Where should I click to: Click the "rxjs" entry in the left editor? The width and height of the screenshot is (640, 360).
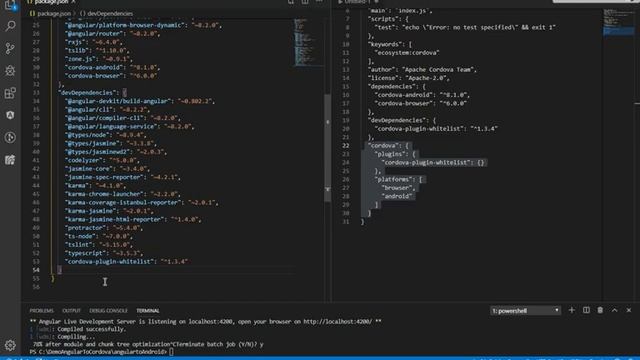point(94,42)
